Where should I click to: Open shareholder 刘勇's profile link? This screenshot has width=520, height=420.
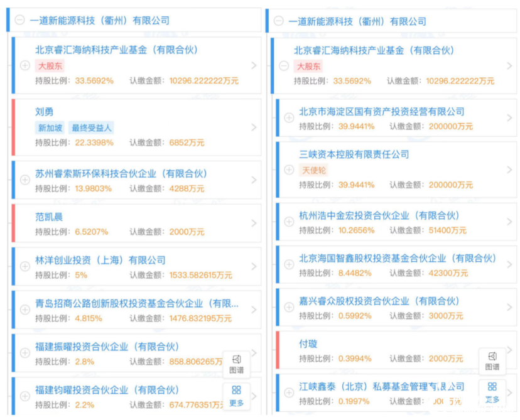[44, 112]
